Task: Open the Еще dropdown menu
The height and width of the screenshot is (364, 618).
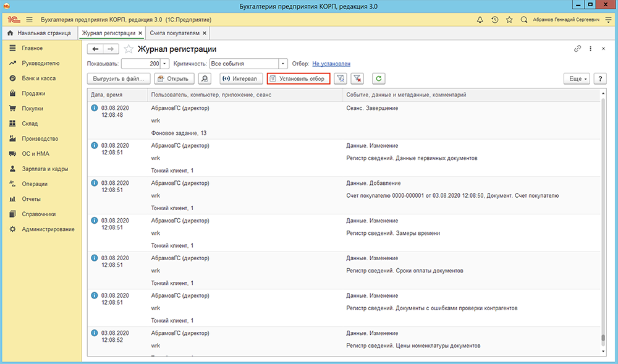Action: pos(577,78)
